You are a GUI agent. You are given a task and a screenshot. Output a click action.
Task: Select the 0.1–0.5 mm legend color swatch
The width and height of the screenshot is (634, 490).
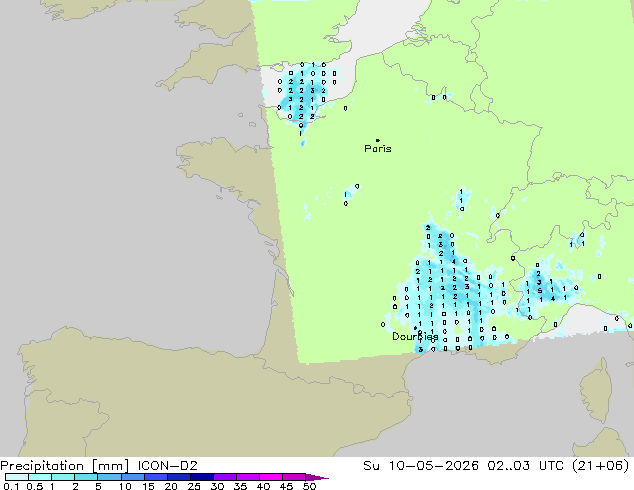coord(17,477)
